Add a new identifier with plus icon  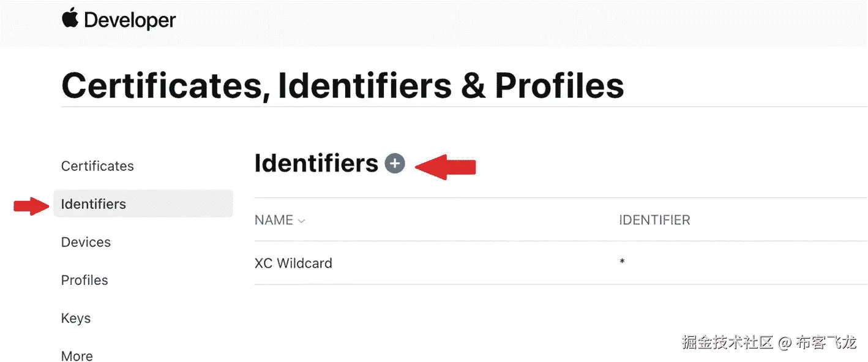coord(395,164)
